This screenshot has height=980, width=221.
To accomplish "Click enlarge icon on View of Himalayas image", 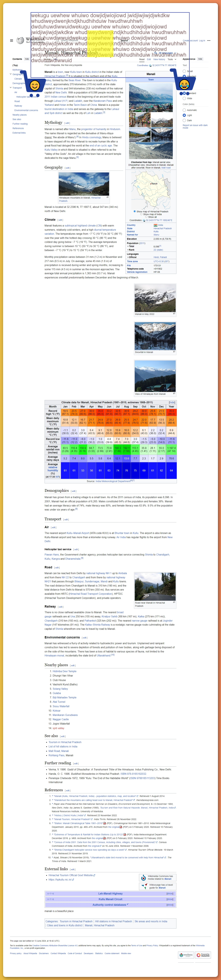I will [x=174, y=393].
